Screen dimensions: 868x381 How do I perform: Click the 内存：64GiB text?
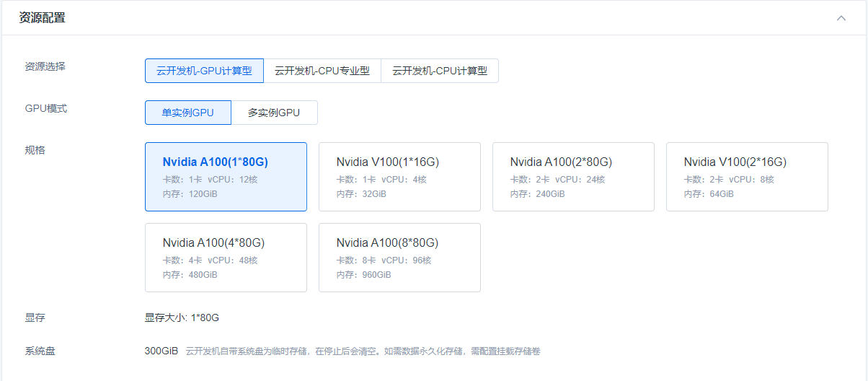click(x=709, y=194)
